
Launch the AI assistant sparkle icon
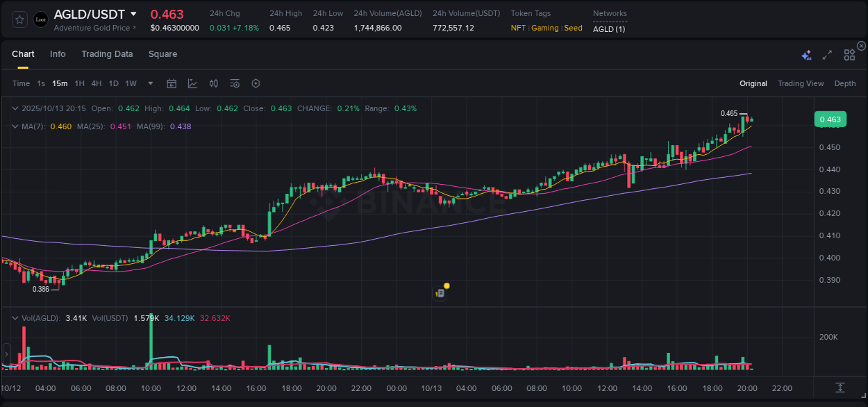tap(806, 54)
